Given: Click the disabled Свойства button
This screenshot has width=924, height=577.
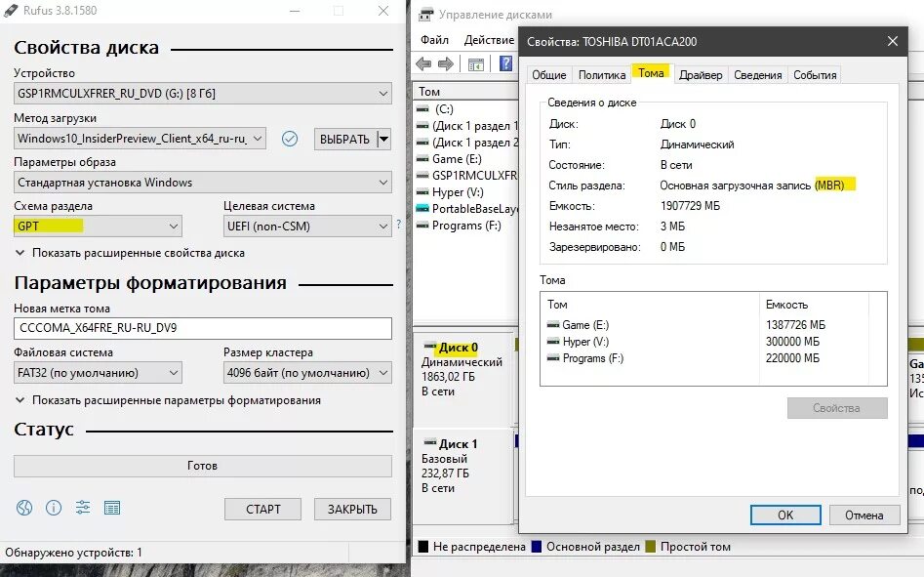Looking at the screenshot, I should pyautogui.click(x=837, y=408).
